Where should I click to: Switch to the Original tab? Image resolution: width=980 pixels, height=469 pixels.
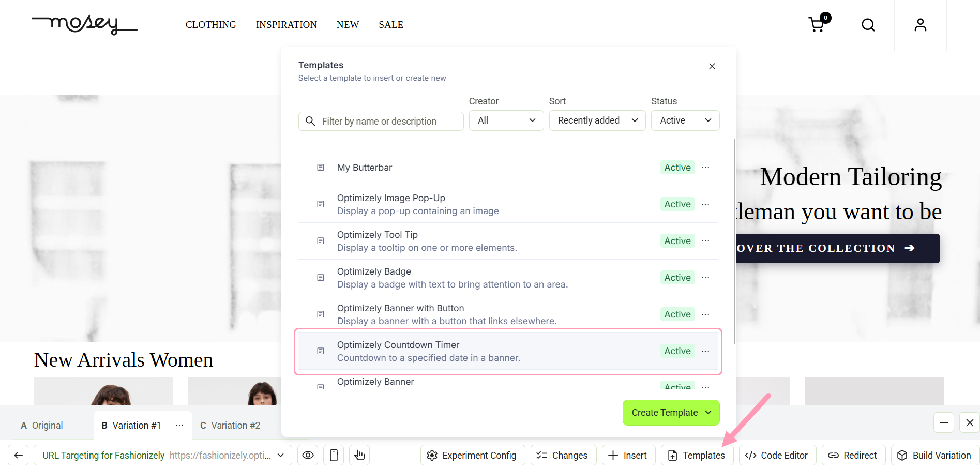(x=42, y=425)
